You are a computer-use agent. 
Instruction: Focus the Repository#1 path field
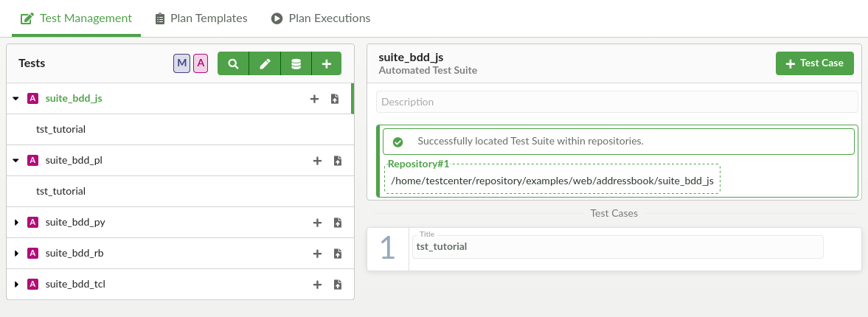coord(552,181)
